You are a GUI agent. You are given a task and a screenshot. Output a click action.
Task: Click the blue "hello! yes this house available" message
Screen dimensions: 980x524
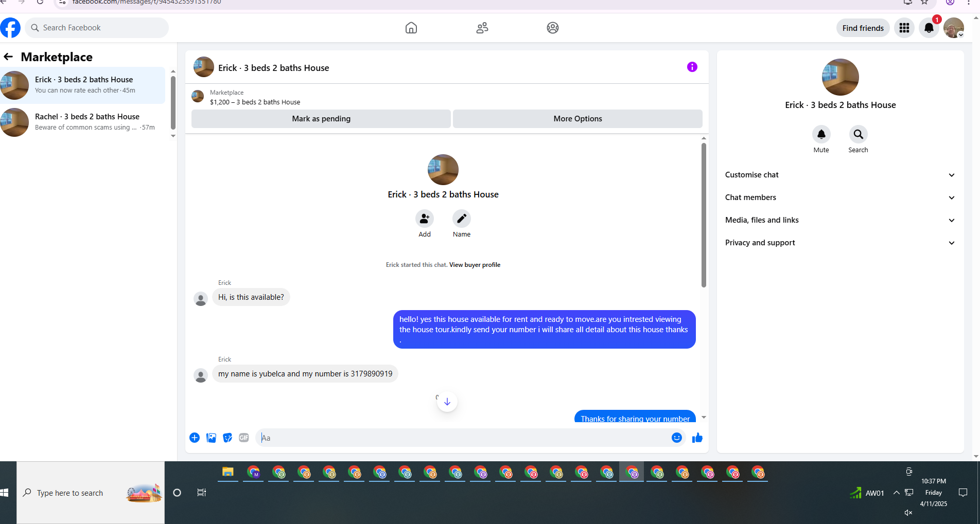544,329
